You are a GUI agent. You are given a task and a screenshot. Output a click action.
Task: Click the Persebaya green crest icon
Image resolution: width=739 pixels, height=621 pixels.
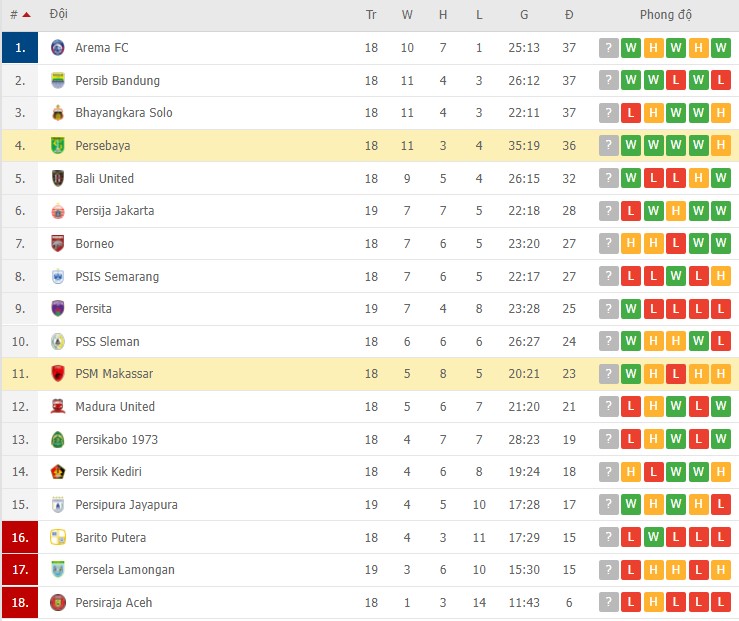[x=57, y=146]
